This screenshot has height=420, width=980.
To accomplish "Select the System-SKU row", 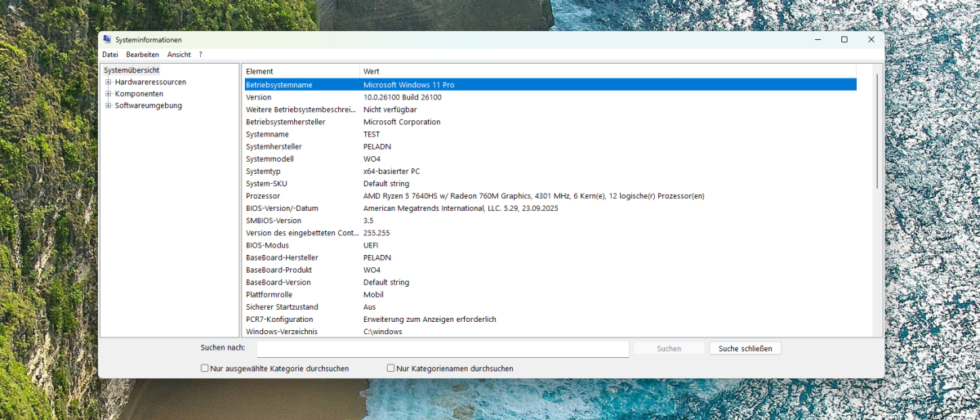I will click(550, 184).
